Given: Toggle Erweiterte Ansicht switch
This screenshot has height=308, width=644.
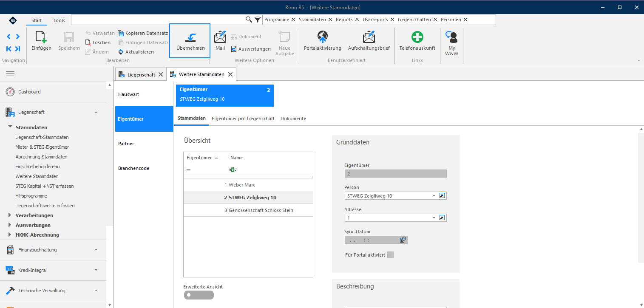Looking at the screenshot, I should tap(199, 295).
